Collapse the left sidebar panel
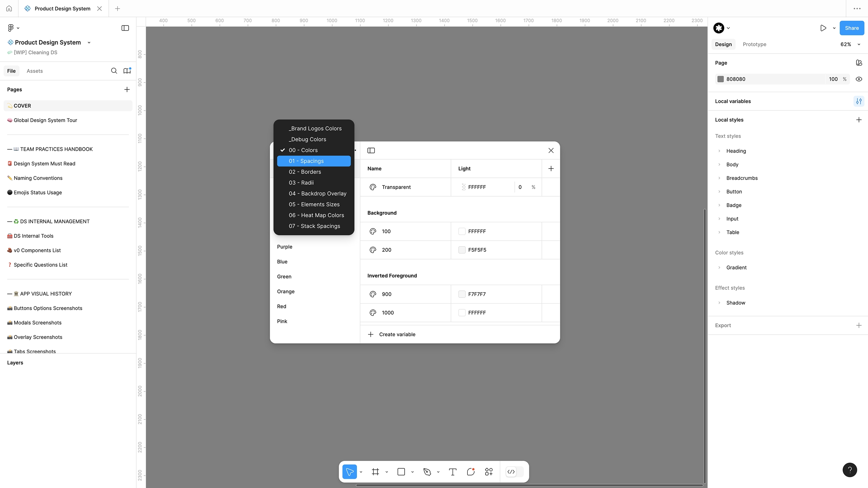868x488 pixels. pyautogui.click(x=125, y=28)
